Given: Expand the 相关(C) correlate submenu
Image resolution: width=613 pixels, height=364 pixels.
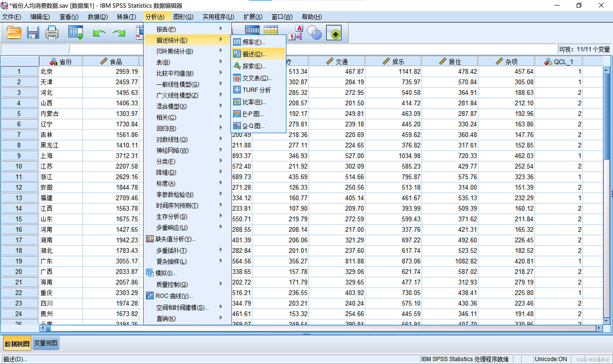Looking at the screenshot, I should tap(187, 117).
